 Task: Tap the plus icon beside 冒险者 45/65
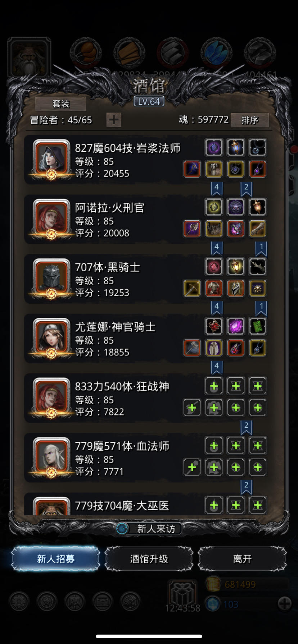coord(114,120)
